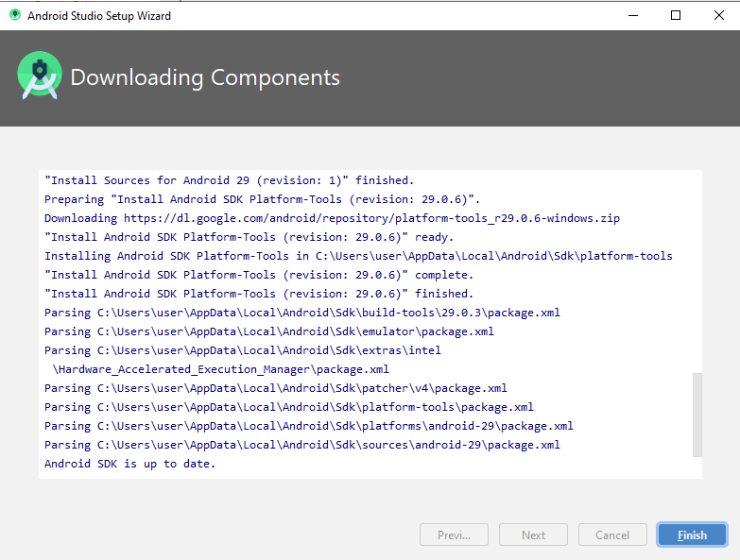The height and width of the screenshot is (560, 740).
Task: Click the Next button
Action: [533, 535]
